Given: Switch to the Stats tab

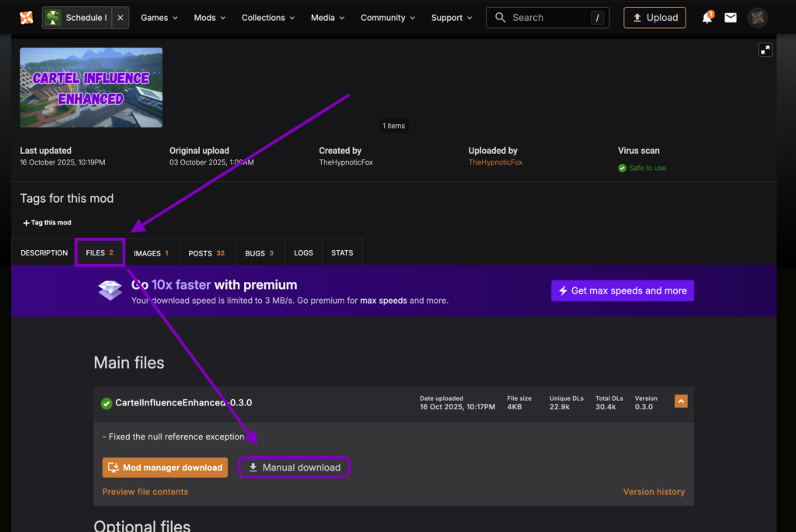Looking at the screenshot, I should (342, 252).
